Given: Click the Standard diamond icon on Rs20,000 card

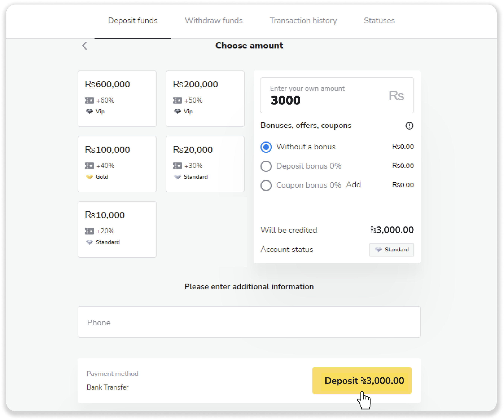Looking at the screenshot, I should [x=177, y=177].
